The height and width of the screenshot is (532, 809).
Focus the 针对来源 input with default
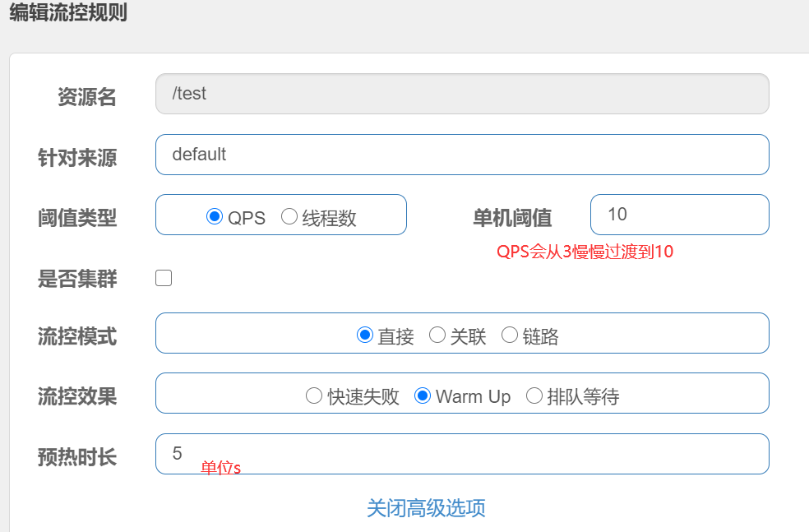coord(462,155)
